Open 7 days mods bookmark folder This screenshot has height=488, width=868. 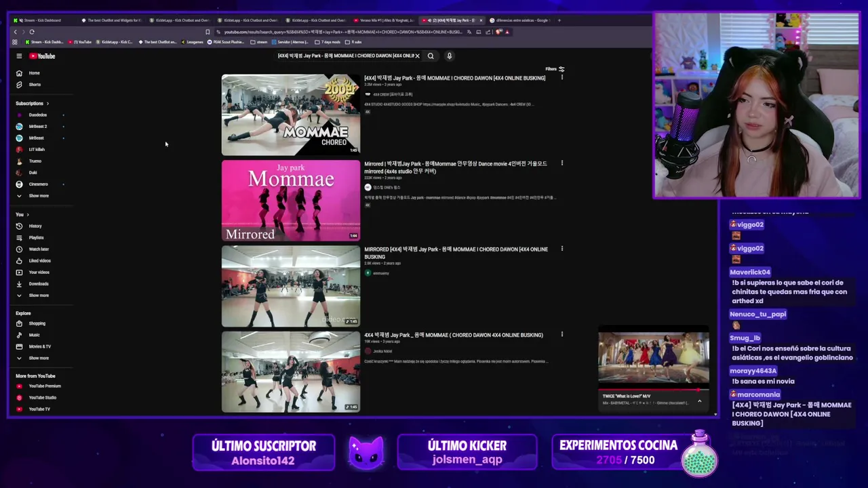327,42
